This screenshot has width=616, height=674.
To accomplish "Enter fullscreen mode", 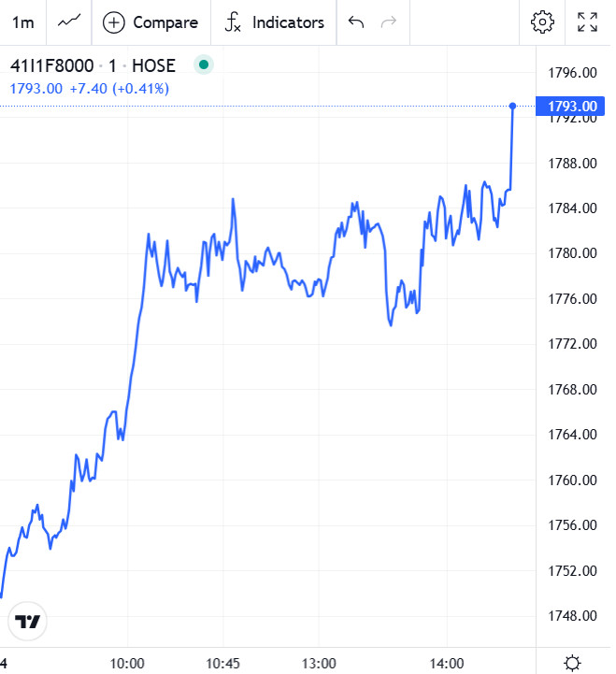I will tap(588, 22).
